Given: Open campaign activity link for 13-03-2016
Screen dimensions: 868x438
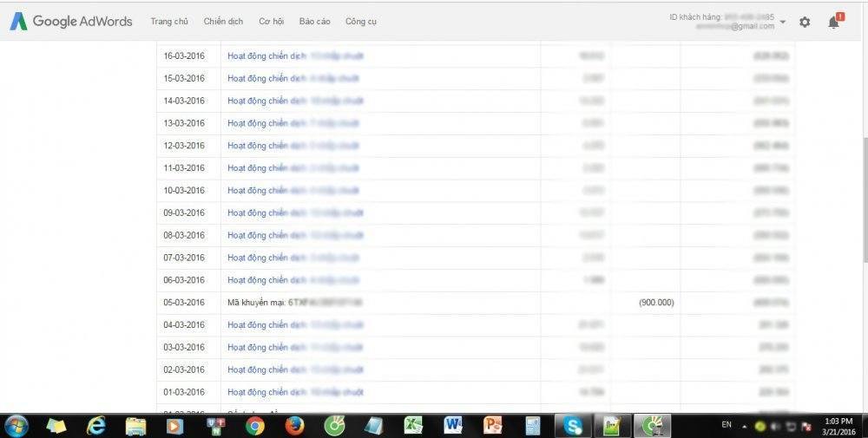Looking at the screenshot, I should coord(293,123).
